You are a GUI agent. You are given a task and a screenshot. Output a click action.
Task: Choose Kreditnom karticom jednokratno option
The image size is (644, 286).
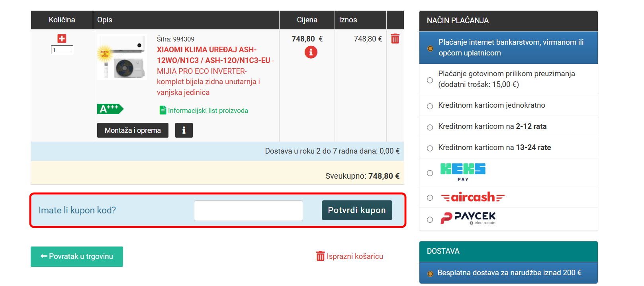430,106
